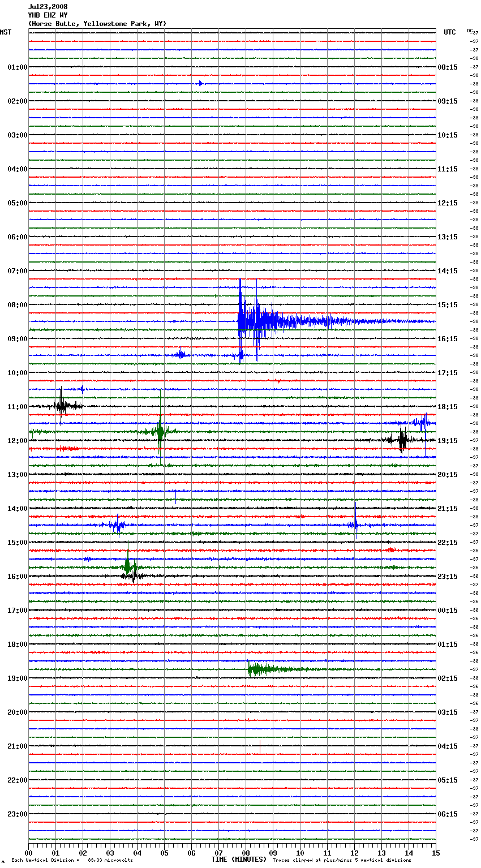The height and width of the screenshot is (868, 481).
Task: Select the 15:00 MST row label
Action: click(18, 543)
